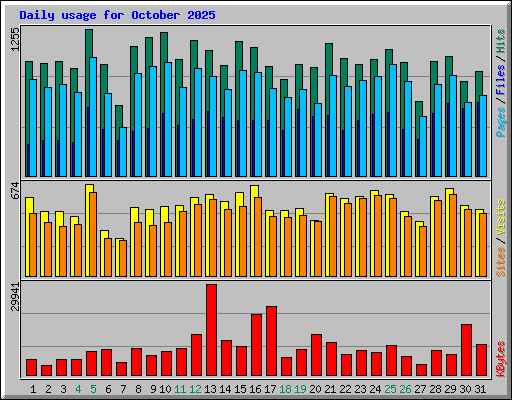Select the orange Sites bar for day 5

pyautogui.click(x=93, y=234)
